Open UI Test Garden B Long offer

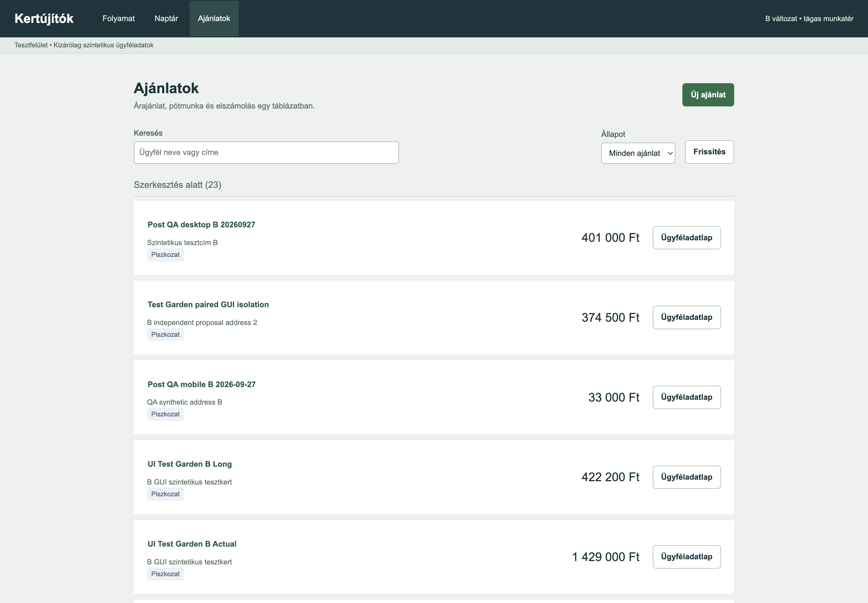190,464
